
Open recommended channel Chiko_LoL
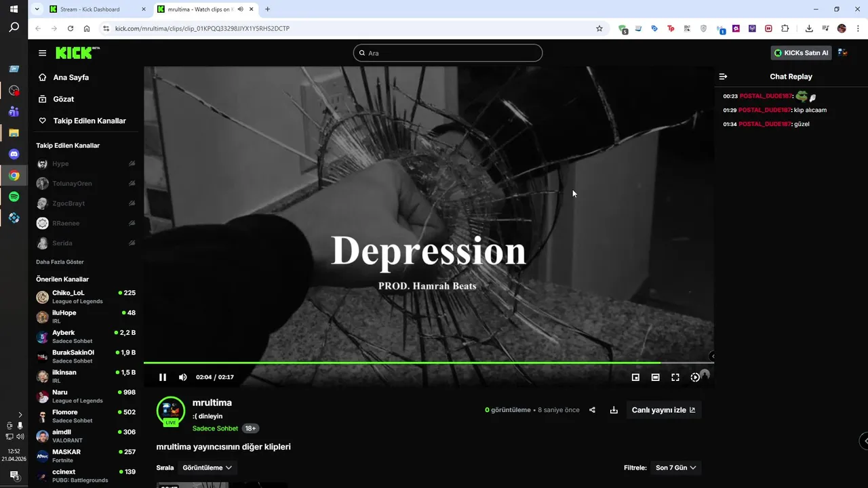point(86,297)
